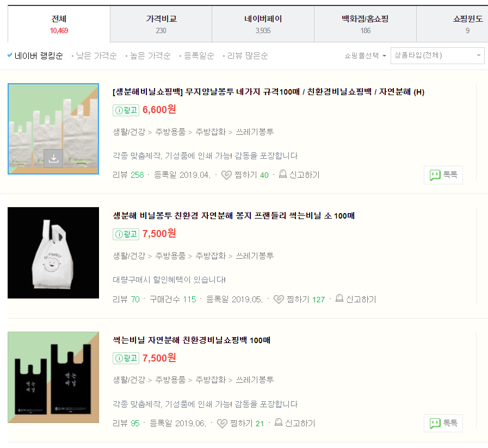Sort by 낮은 가격순
Screen dimensions: 488x448
[x=96, y=56]
